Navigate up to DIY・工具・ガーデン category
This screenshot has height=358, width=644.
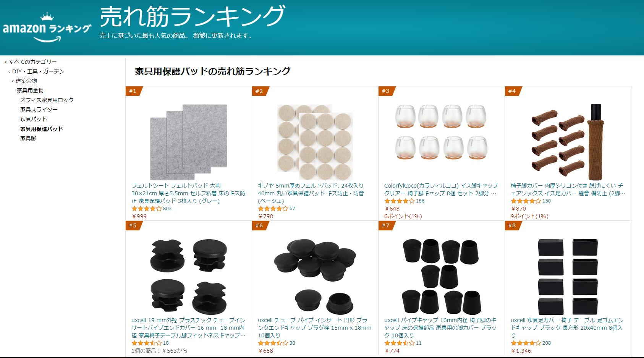[38, 71]
